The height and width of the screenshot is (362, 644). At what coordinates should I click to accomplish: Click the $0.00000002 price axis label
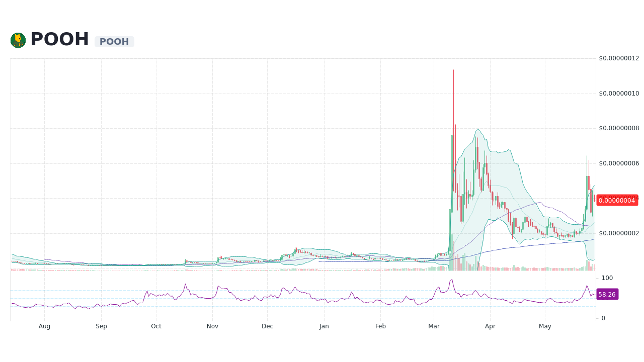[x=619, y=233]
